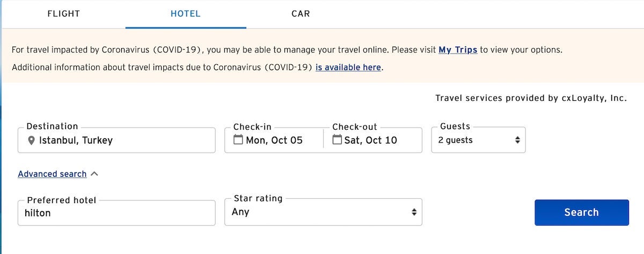644x254 pixels.
Task: Collapse Advanced search with the chevron
Action: tap(94, 174)
